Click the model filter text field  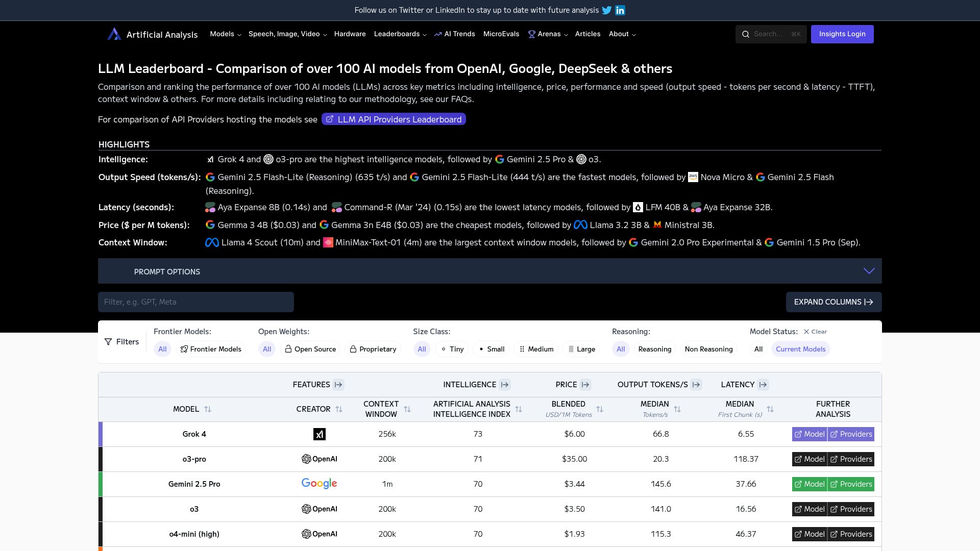(196, 302)
